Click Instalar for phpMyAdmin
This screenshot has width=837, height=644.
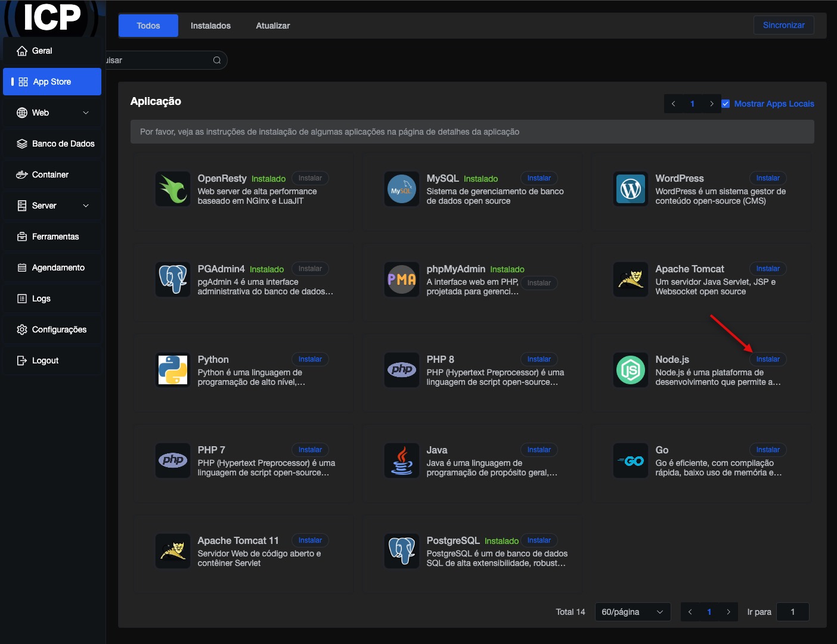(x=539, y=283)
